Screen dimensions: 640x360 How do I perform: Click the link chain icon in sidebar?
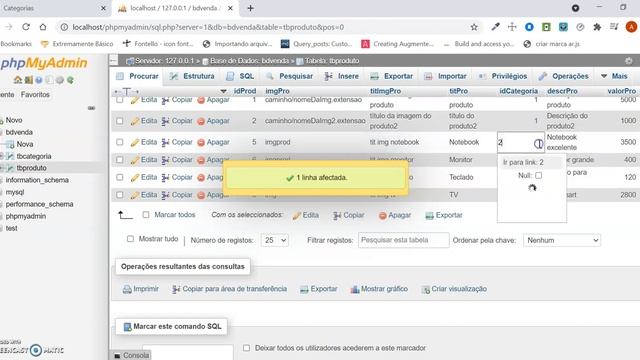(x=91, y=108)
